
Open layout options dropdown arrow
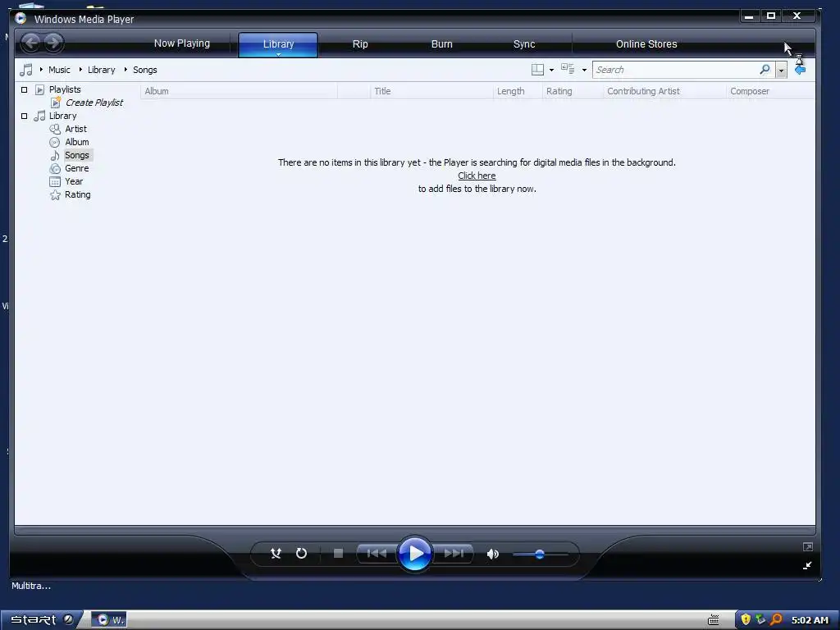coord(551,71)
